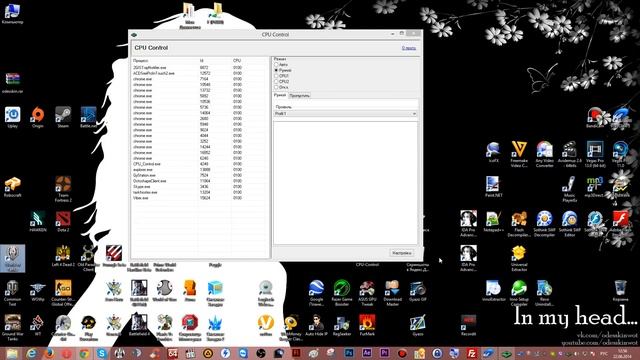The image size is (640, 360).
Task: Click the Freemake Video Converter desktop icon
Action: coord(519,154)
